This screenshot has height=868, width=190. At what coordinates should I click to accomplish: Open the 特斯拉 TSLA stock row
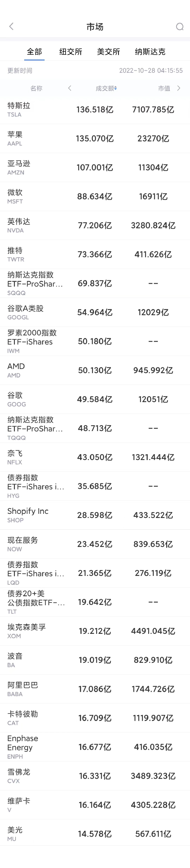(95, 110)
